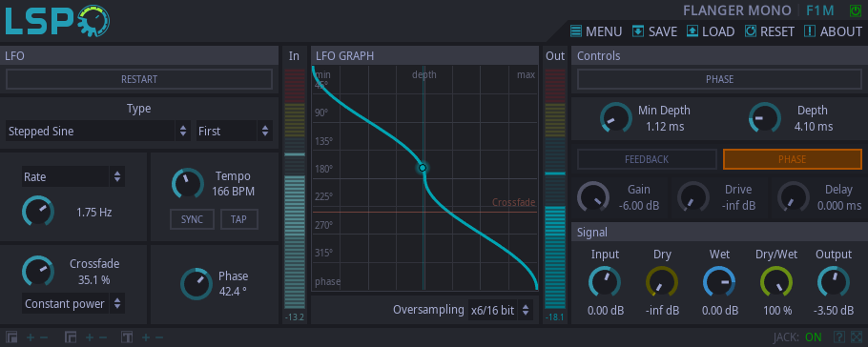
Task: Click the yellow Dry knob
Action: pyautogui.click(x=662, y=281)
